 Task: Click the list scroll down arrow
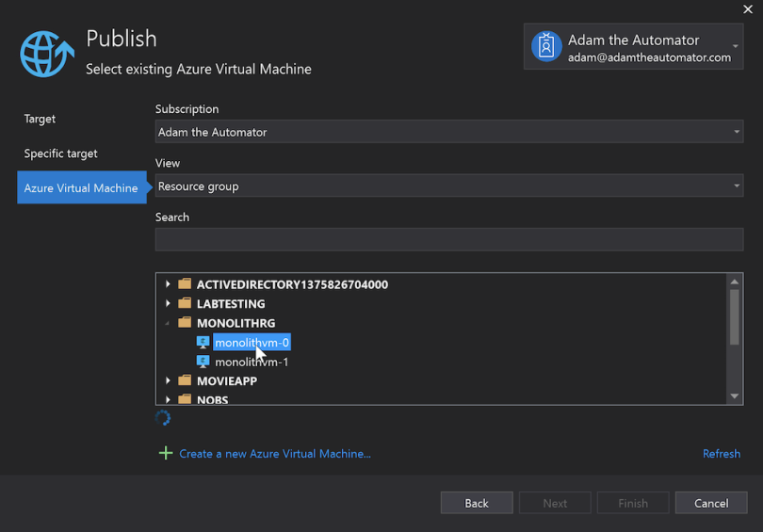[735, 396]
